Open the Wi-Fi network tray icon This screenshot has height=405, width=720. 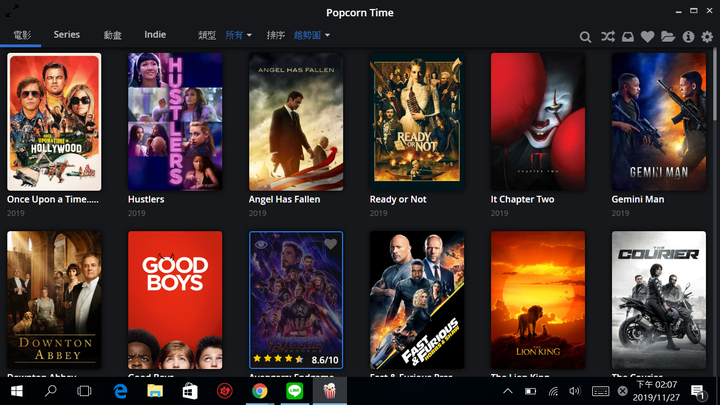[x=553, y=391]
